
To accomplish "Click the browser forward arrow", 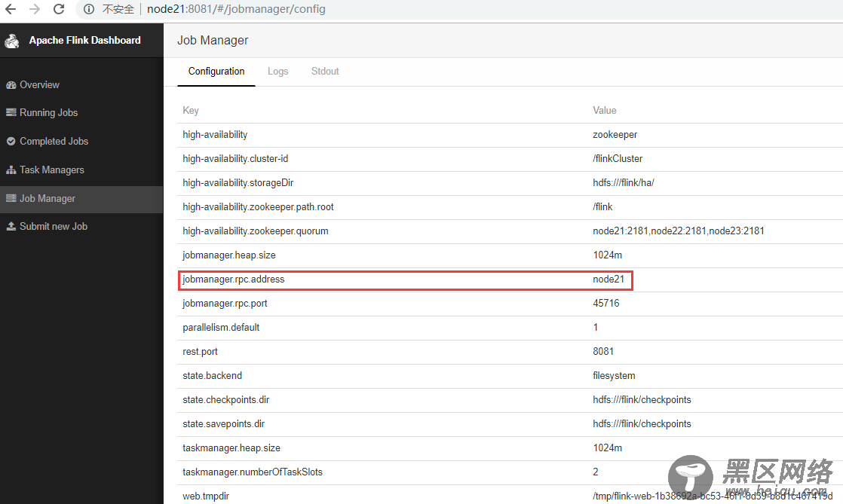I will coord(35,9).
